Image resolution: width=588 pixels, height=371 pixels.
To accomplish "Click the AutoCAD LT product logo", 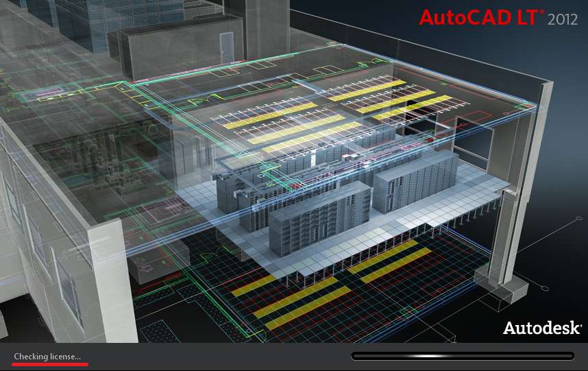I will click(x=480, y=17).
